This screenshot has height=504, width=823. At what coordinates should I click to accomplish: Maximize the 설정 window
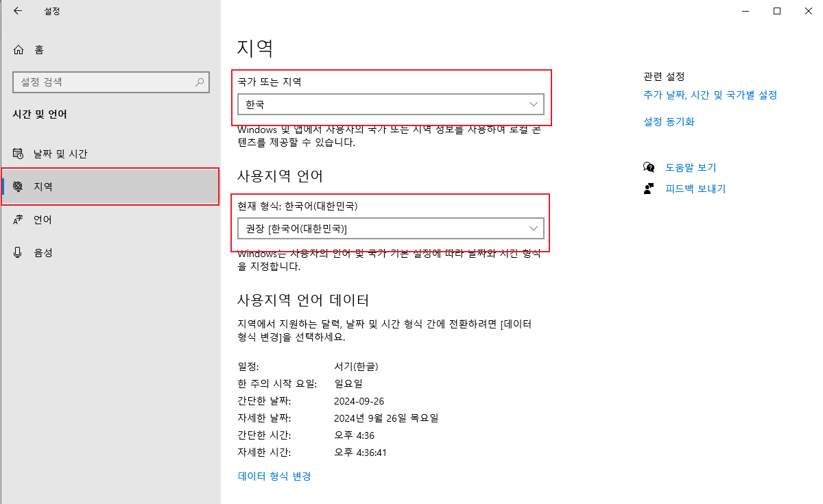[x=777, y=11]
